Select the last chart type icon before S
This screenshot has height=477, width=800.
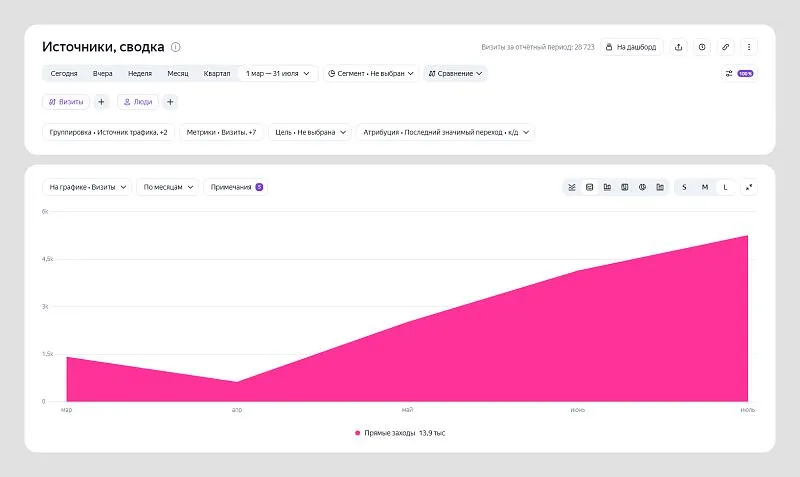(x=660, y=187)
